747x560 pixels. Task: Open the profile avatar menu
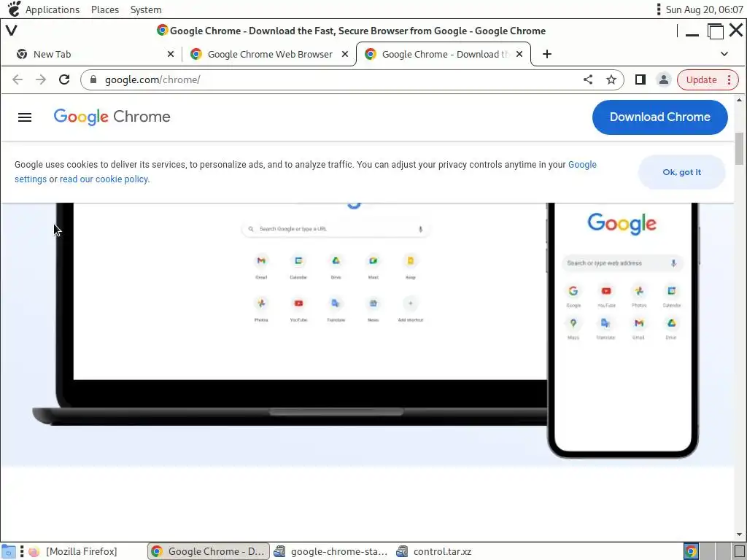[663, 79]
